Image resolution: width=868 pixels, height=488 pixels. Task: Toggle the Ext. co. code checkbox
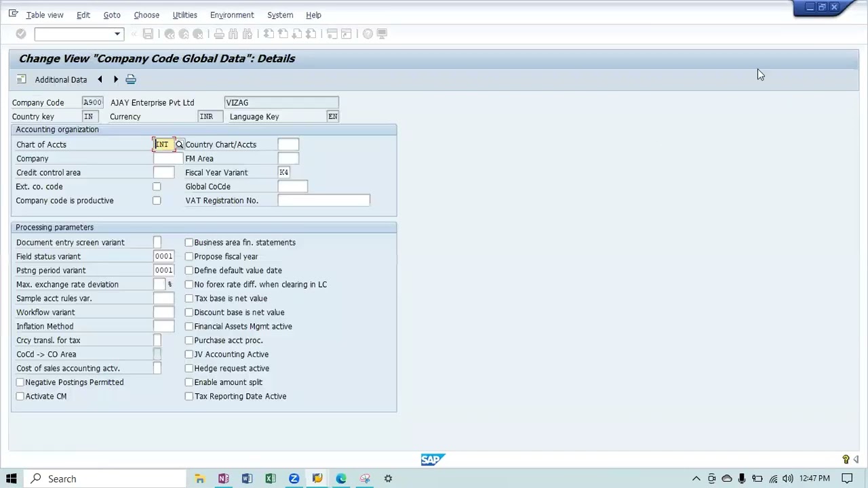157,186
